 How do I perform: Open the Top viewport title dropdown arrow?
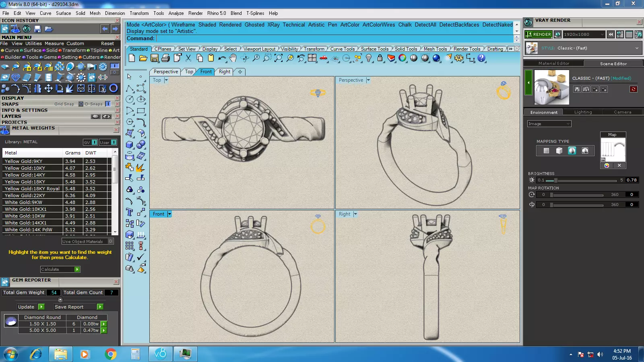166,80
